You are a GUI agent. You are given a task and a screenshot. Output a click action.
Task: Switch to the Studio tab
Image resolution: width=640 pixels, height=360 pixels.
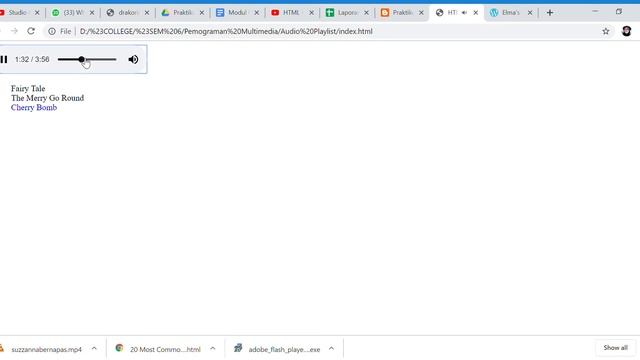(16, 13)
